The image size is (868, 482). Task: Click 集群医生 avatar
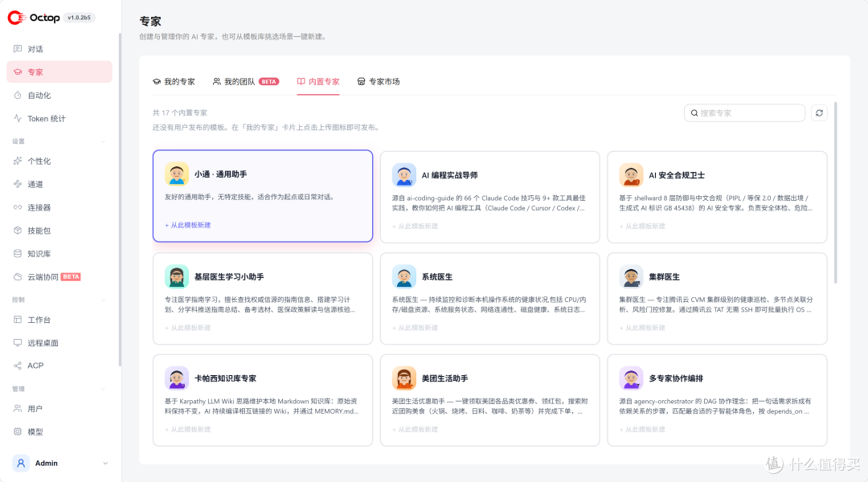pos(631,276)
